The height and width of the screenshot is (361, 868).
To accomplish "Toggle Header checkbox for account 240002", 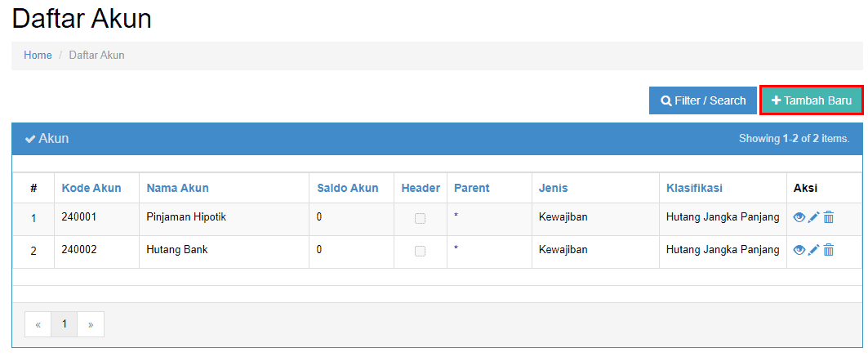I will tap(421, 252).
